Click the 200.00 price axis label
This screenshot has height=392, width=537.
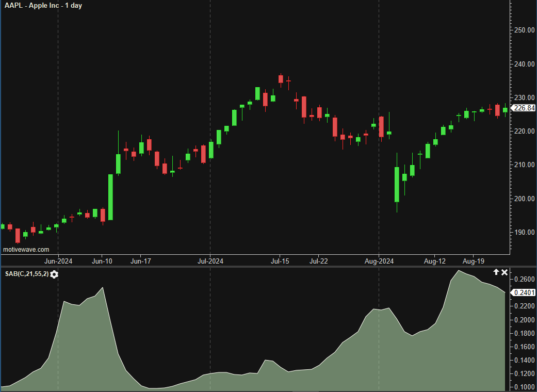tap(524, 199)
